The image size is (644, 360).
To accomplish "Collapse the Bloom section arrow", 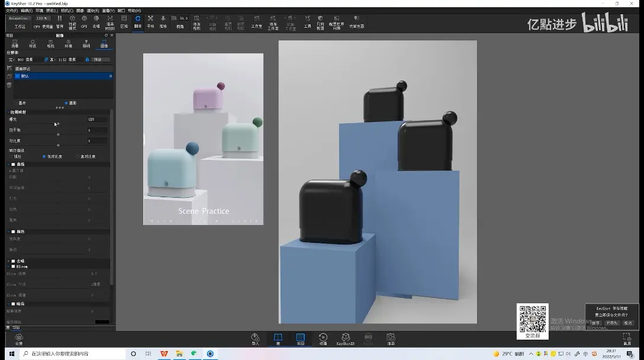I will pos(8,266).
